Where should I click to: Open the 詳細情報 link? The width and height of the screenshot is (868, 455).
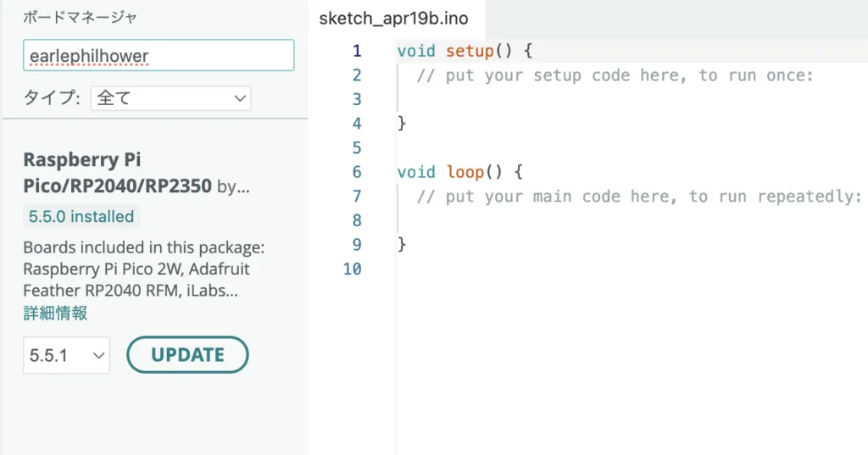tap(55, 314)
